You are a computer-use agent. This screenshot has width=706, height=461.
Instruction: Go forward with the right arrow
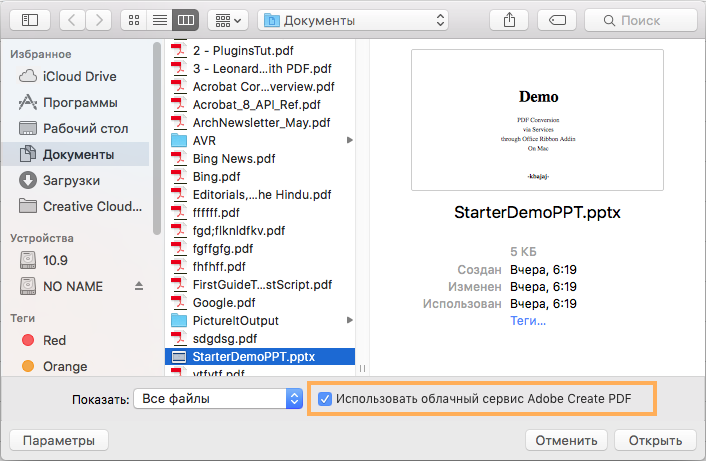(x=99, y=20)
